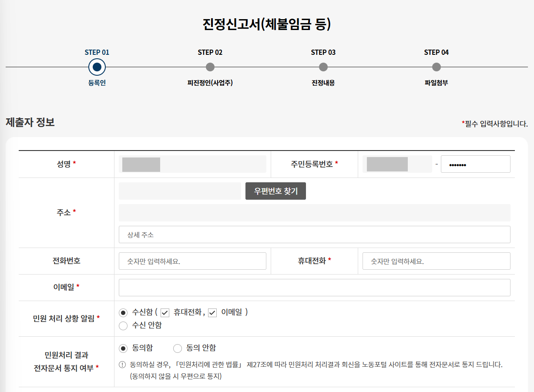This screenshot has height=392, width=534.
Task: Click the masked 주민등록번호 back-digit field
Action: tap(475, 164)
